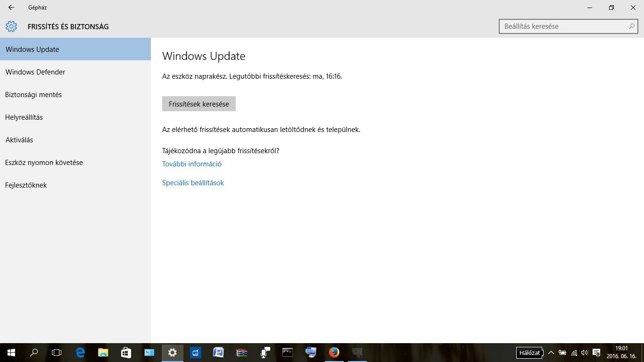Open the További információ link
Viewport: 644px width, 362px height.
[x=192, y=164]
